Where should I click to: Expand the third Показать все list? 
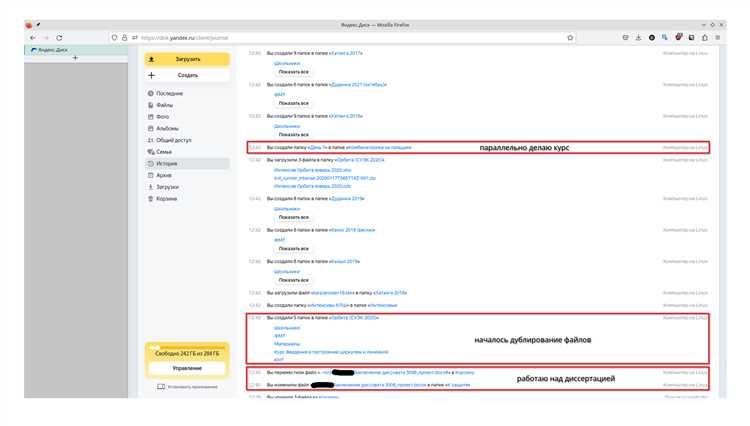[293, 135]
